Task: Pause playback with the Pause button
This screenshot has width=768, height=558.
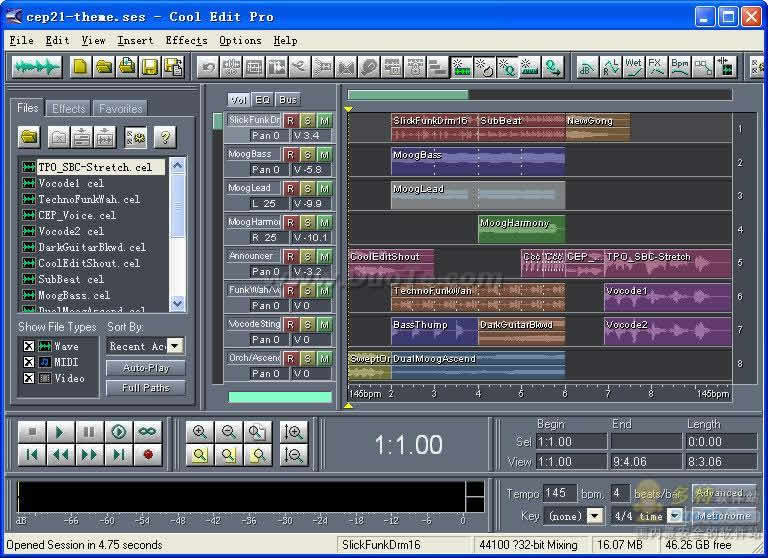Action: [x=89, y=432]
